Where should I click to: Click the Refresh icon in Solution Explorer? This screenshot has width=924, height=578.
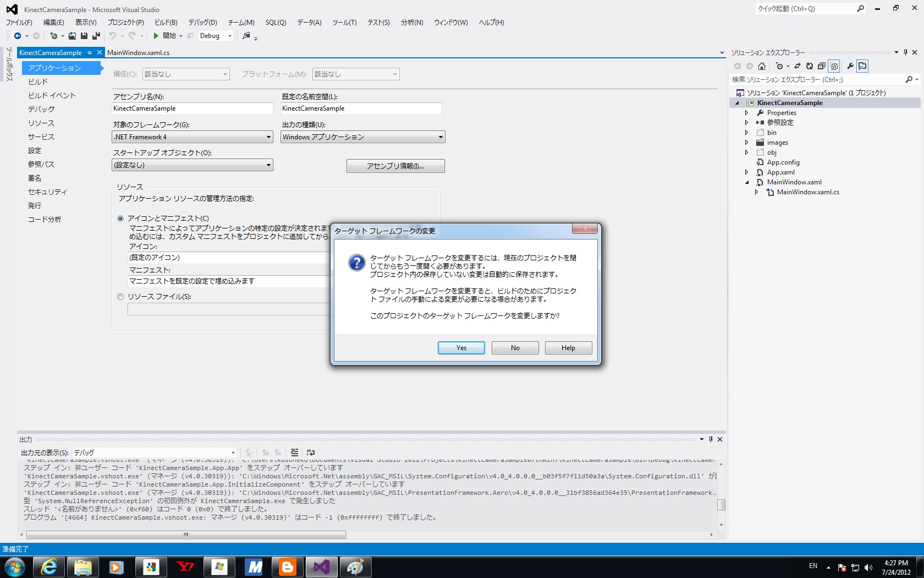coord(810,66)
